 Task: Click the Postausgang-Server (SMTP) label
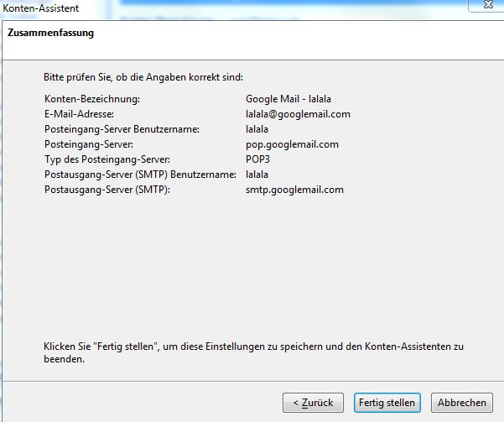pyautogui.click(x=107, y=190)
